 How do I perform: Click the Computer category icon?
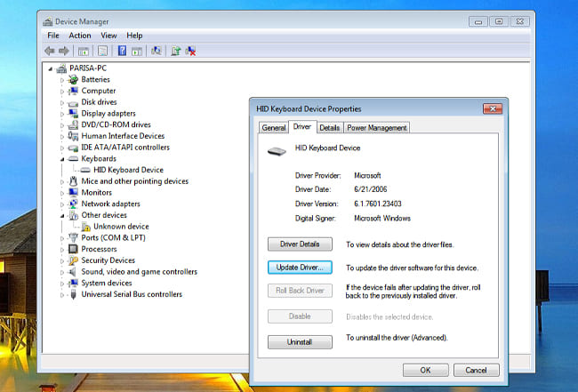pyautogui.click(x=73, y=91)
